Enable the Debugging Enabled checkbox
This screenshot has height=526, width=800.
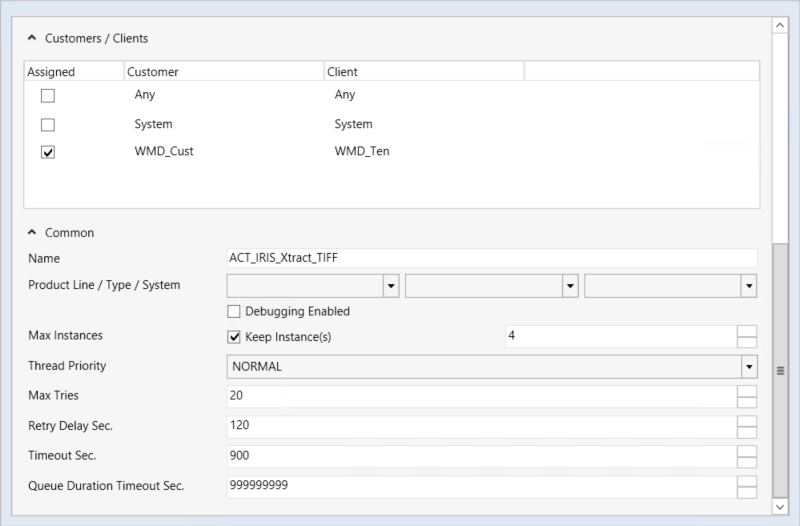click(235, 311)
